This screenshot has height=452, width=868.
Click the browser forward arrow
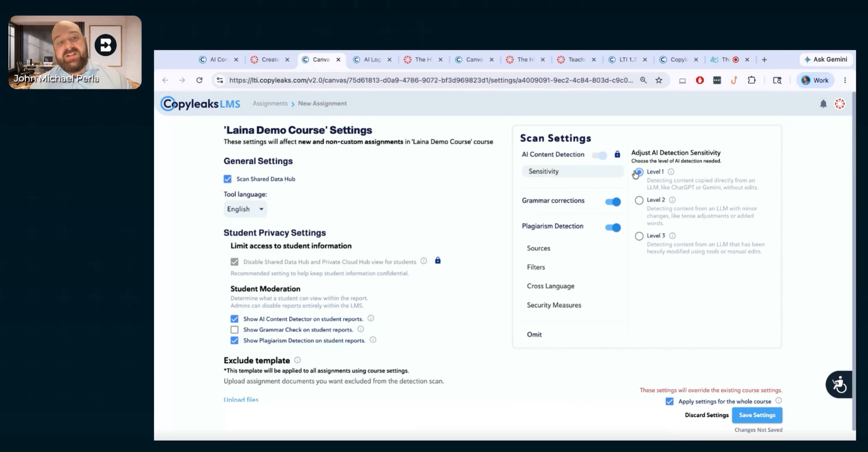click(x=182, y=80)
